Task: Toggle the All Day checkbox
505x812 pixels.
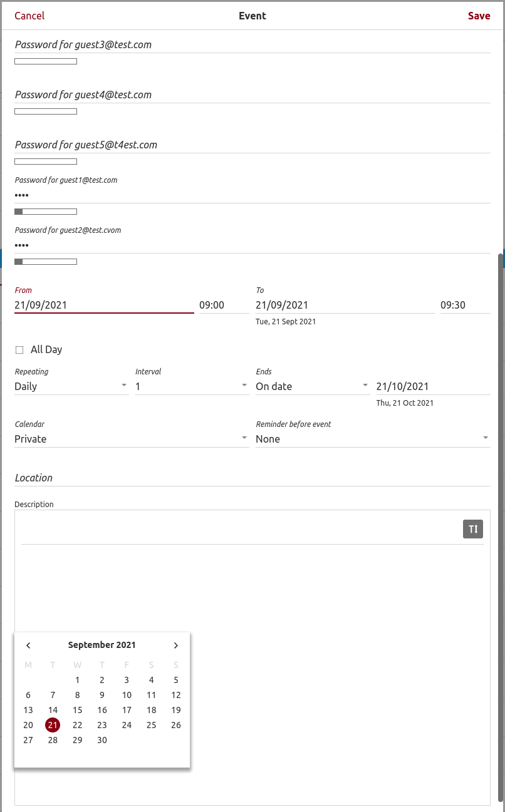Action: point(19,349)
